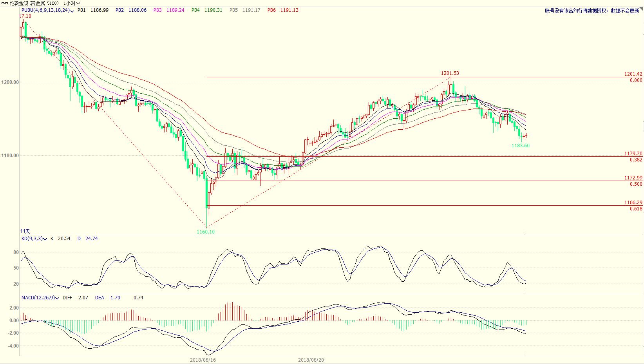Click the MACD DEA value -1.70
Image resolution: width=644 pixels, height=364 pixels.
(114, 298)
